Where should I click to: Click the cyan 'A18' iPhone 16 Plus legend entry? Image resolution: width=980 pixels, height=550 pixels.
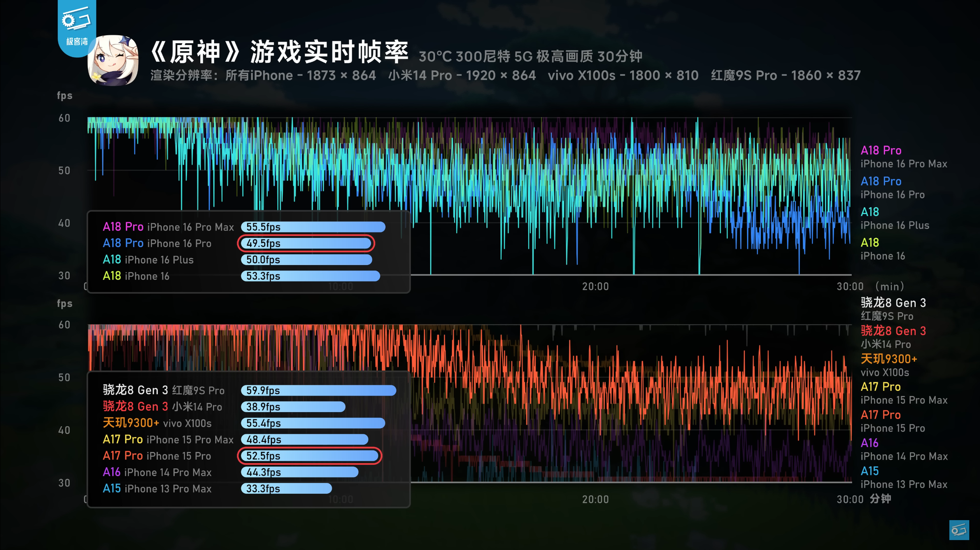[x=895, y=219]
